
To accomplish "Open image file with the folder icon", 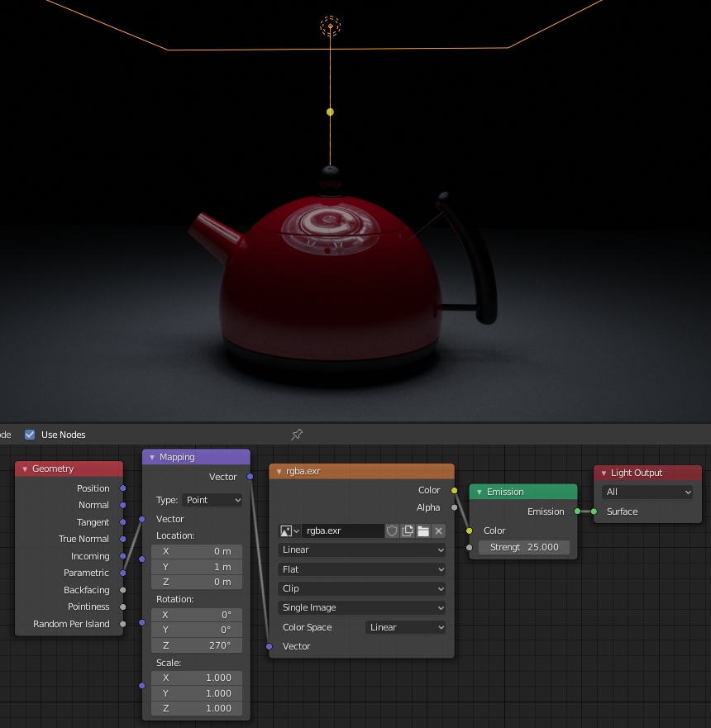I will pos(423,531).
